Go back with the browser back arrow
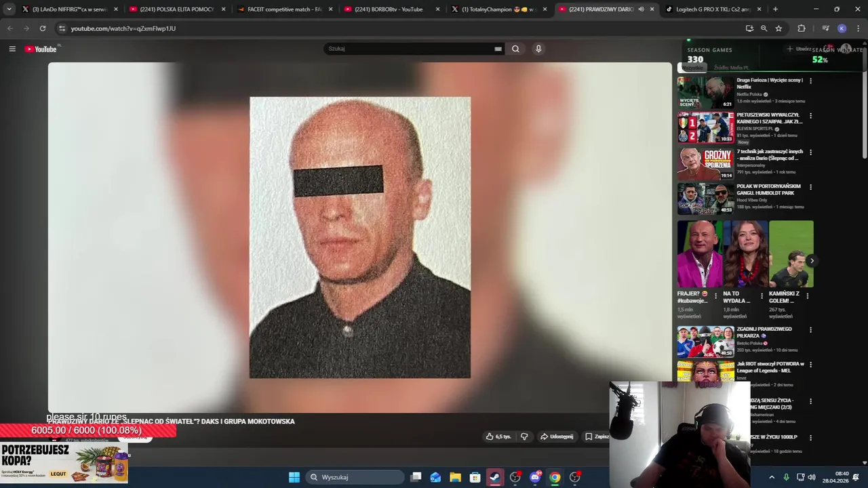Image resolution: width=868 pixels, height=488 pixels. 10,28
